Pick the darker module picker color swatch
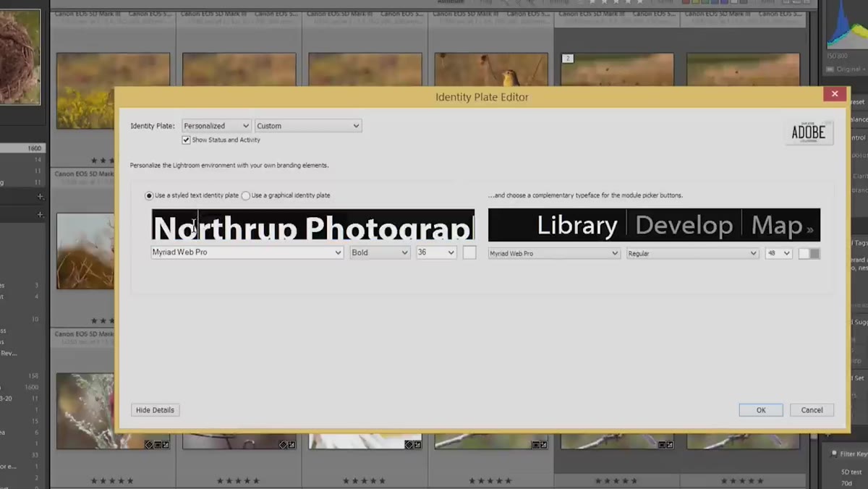Viewport: 868px width, 489px height. (x=815, y=254)
